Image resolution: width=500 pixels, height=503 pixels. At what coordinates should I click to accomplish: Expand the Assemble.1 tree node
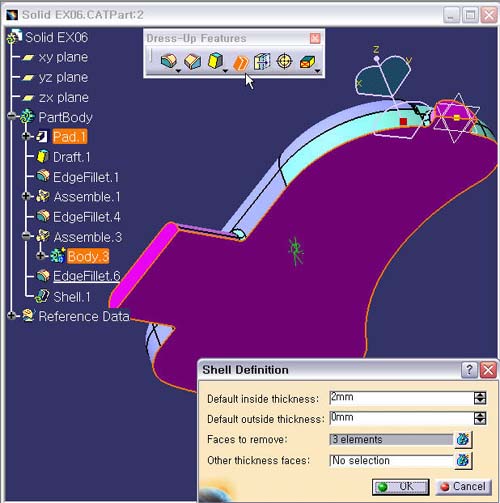point(26,196)
